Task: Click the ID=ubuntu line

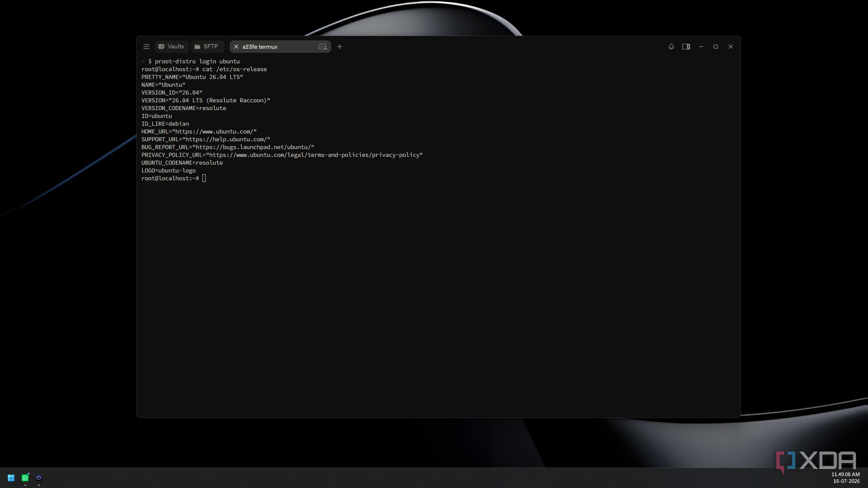Action: click(x=157, y=116)
